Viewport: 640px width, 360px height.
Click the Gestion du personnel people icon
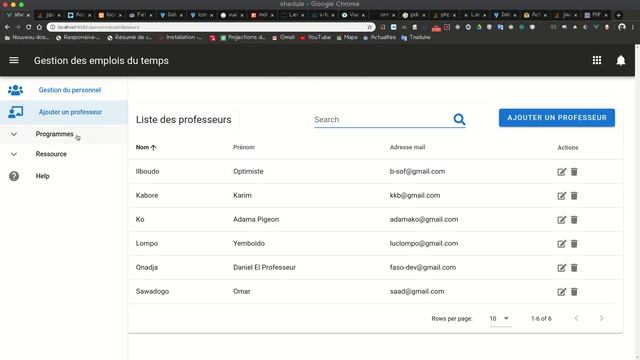pyautogui.click(x=15, y=90)
